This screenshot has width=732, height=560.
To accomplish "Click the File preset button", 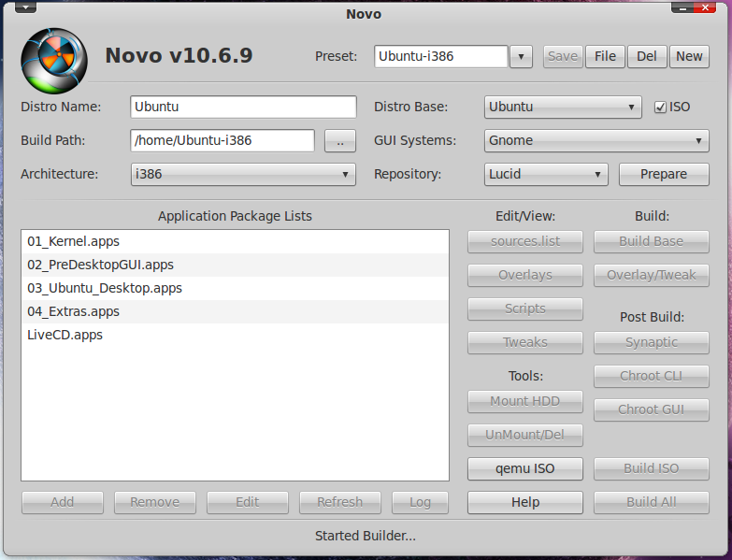I will tap(605, 57).
